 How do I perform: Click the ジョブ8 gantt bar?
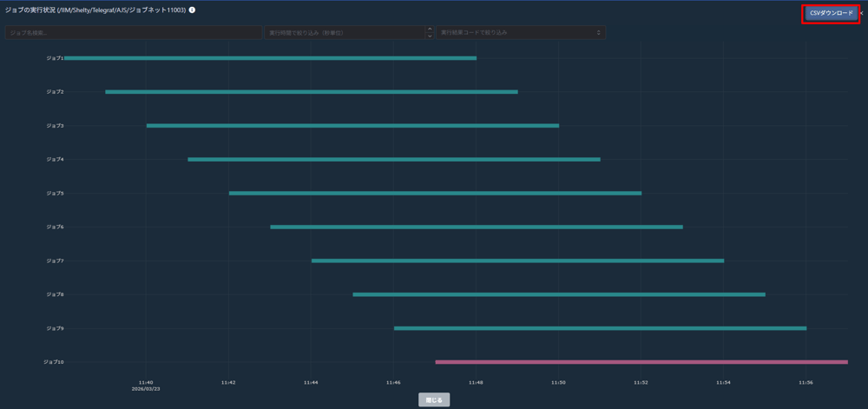559,294
